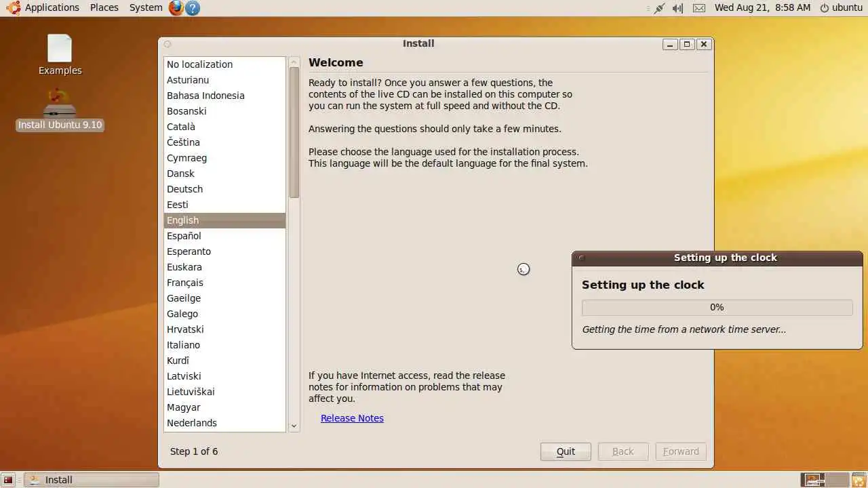Image resolution: width=868 pixels, height=488 pixels.
Task: Open the network connection indicator
Action: tap(659, 8)
